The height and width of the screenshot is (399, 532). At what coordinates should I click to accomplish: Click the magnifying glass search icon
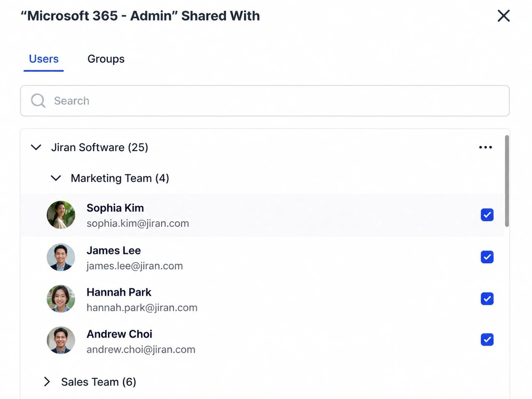tap(38, 101)
